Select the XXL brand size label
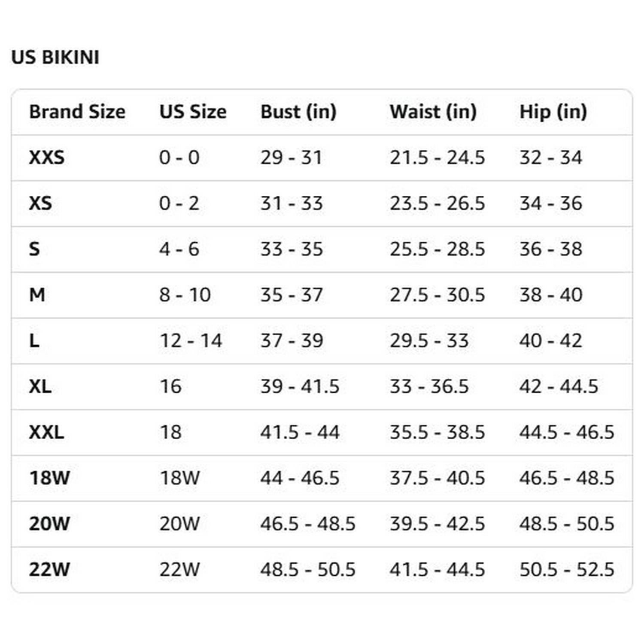The height and width of the screenshot is (644, 644). tap(46, 432)
